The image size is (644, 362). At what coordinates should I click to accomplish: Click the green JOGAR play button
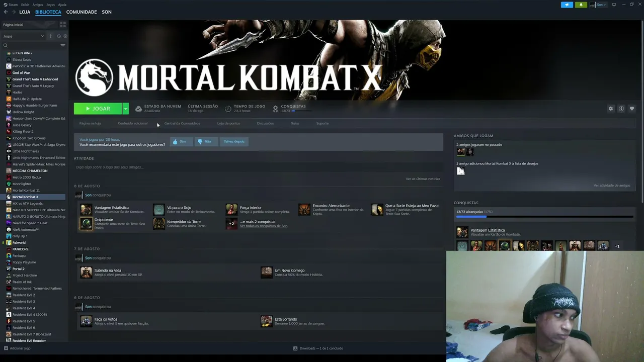pyautogui.click(x=98, y=109)
